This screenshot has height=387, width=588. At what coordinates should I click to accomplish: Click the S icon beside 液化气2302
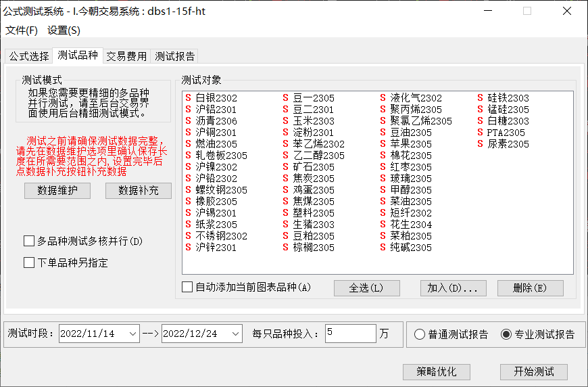click(x=383, y=98)
